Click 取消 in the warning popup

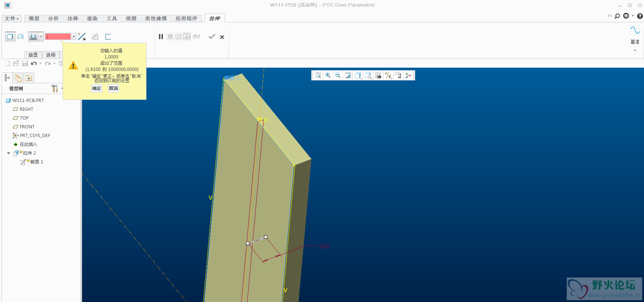113,88
